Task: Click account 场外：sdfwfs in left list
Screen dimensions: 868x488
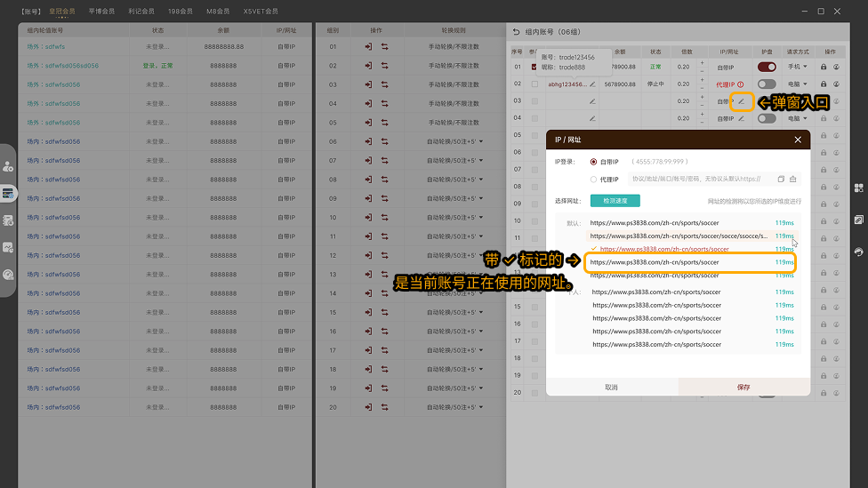Action: 46,47
